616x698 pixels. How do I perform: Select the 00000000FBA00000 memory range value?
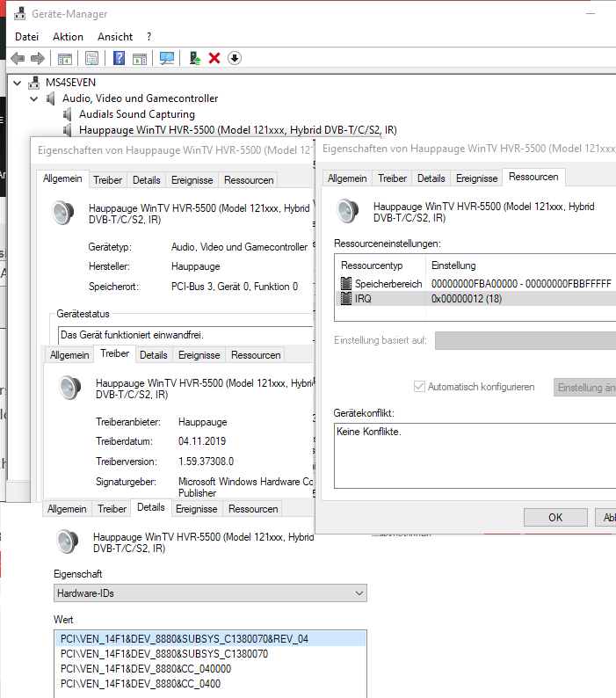tap(521, 284)
